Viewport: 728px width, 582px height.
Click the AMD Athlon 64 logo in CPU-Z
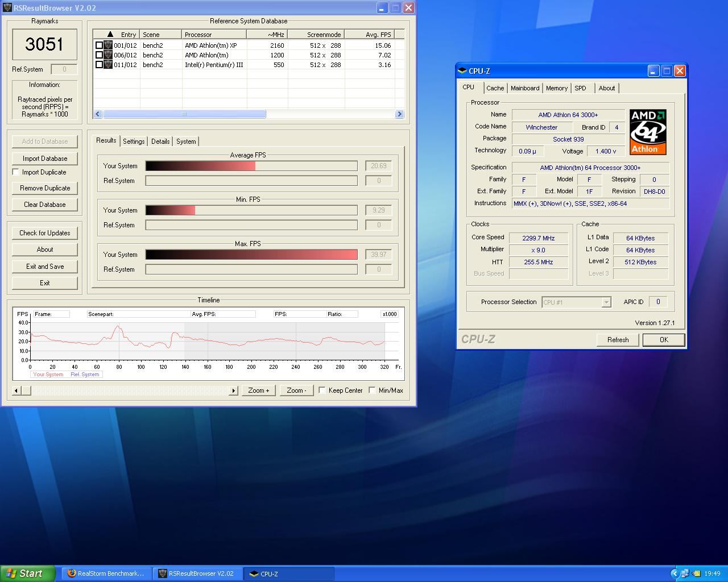coord(648,132)
